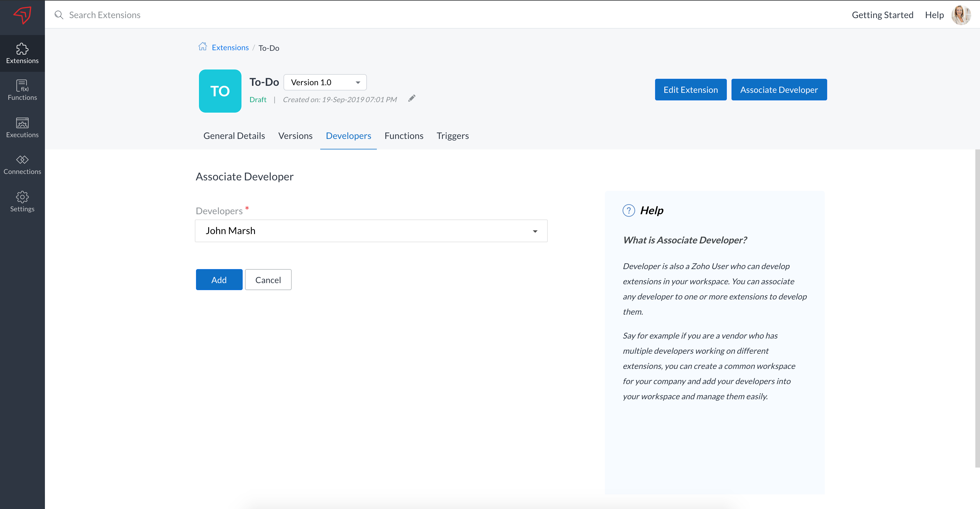Click the Cancel button
Viewport: 980px width, 509px height.
click(268, 280)
